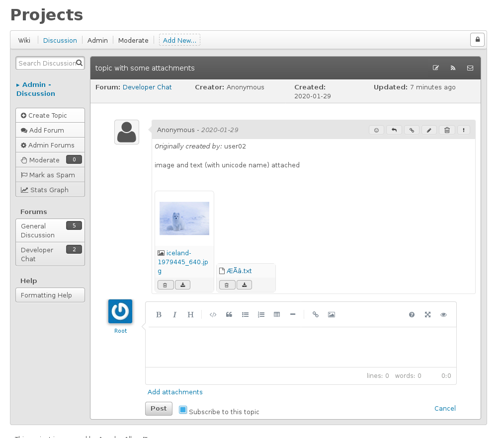Click the envelope subscribe icon in topic header
Viewport: 504px width, 438px height.
point(470,68)
